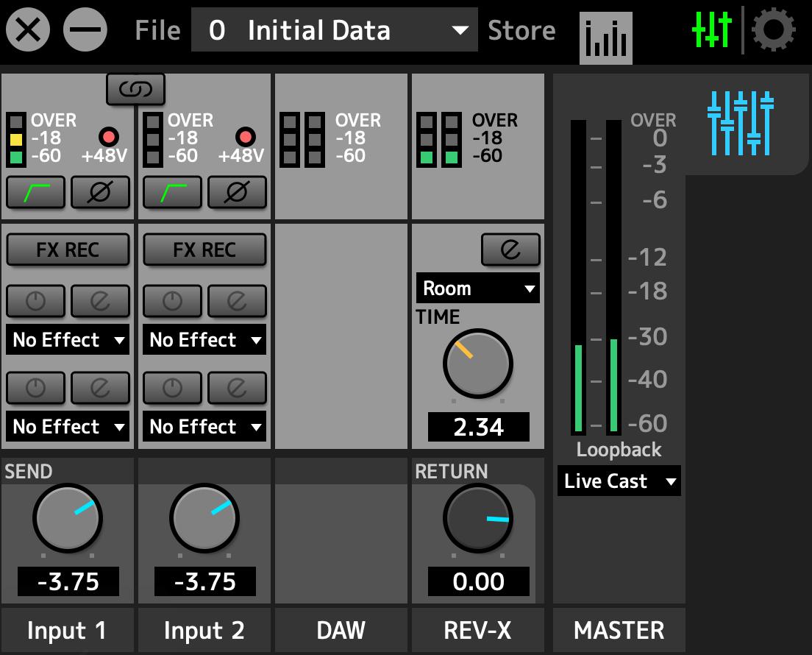Open the Live Cast loopback dropdown
This screenshot has height=655, width=812.
pyautogui.click(x=619, y=481)
